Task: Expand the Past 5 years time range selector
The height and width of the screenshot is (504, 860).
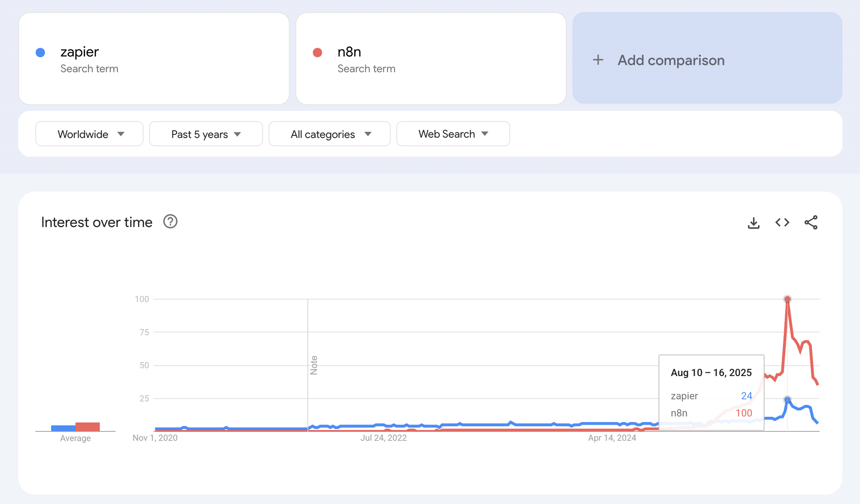Action: (206, 134)
